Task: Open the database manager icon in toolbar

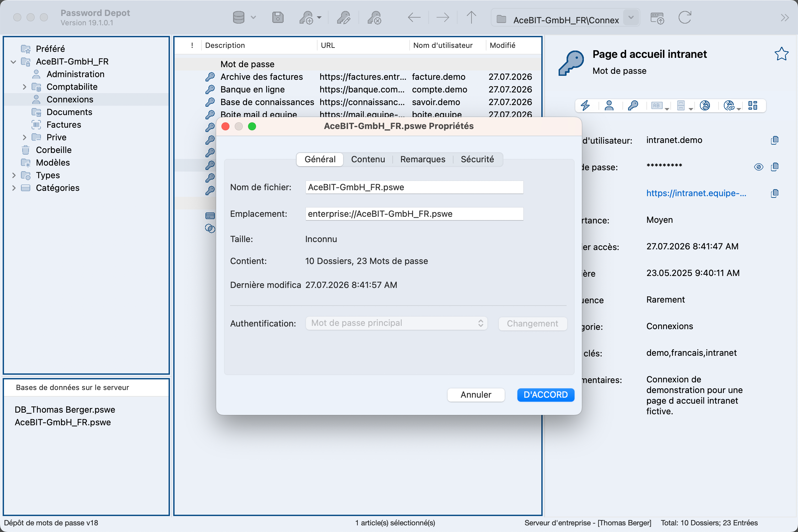Action: 238,17
